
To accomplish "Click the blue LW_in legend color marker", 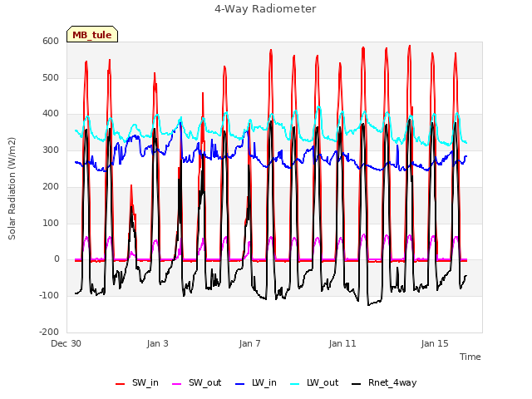I will point(240,384).
